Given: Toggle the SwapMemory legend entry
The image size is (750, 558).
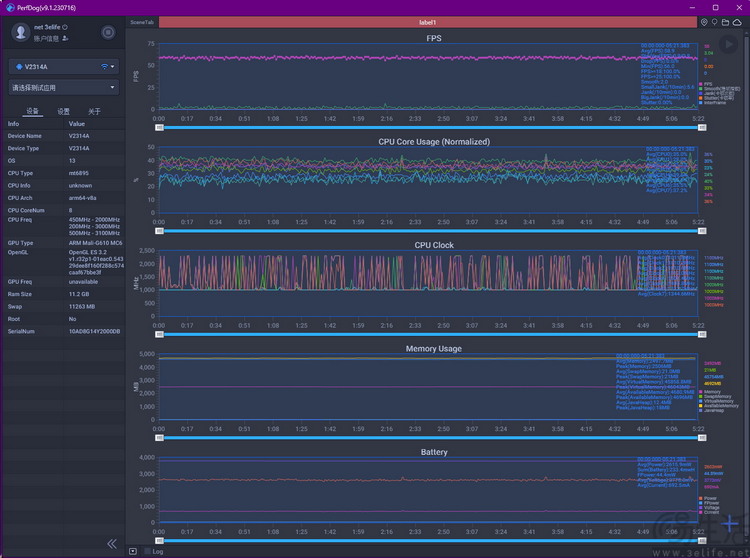Looking at the screenshot, I should tap(715, 396).
